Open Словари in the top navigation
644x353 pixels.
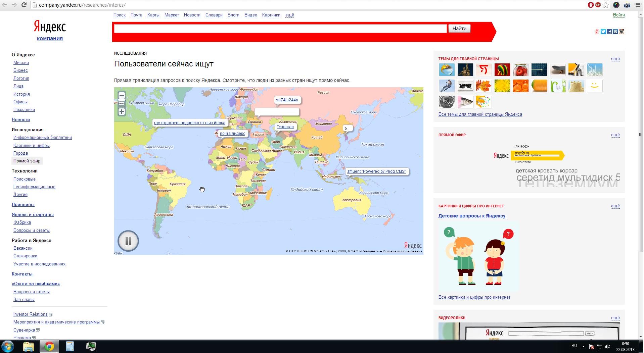coord(214,15)
